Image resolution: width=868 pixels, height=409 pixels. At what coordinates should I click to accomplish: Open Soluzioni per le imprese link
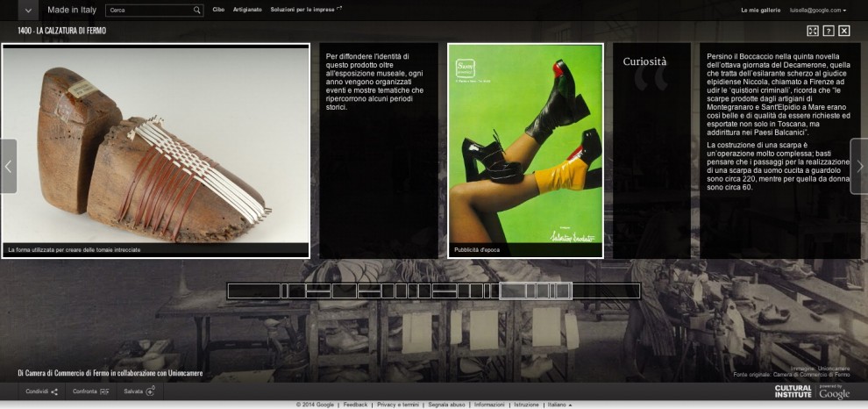pos(306,10)
